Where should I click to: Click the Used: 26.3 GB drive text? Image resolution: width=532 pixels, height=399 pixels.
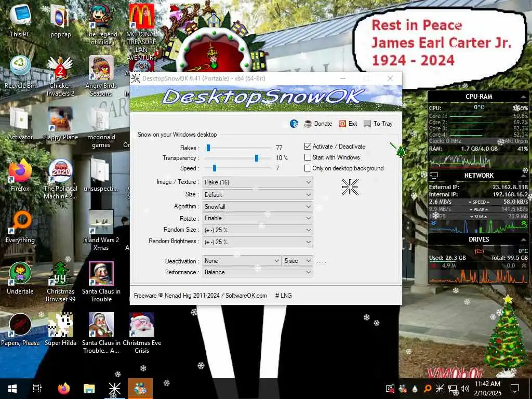tap(447, 258)
